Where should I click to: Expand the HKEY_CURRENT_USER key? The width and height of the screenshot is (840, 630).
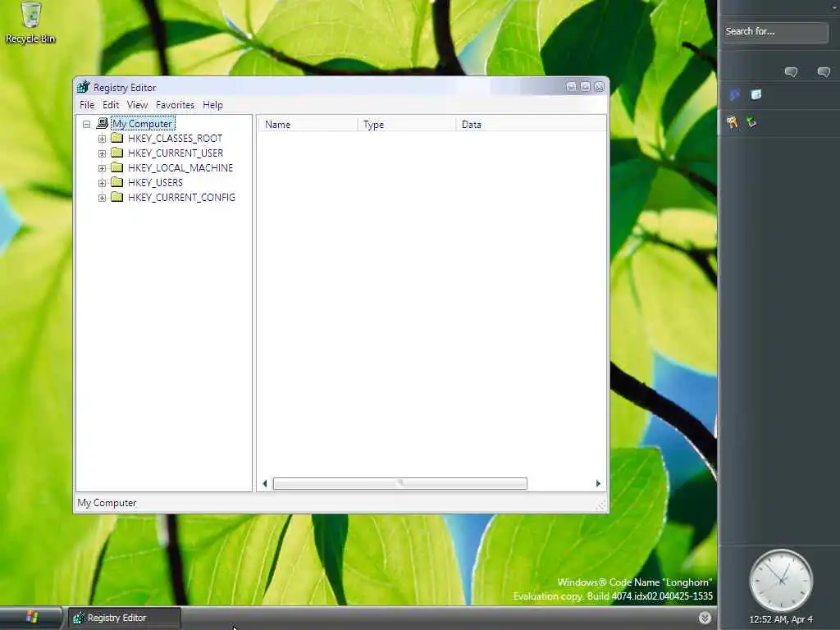(x=102, y=153)
